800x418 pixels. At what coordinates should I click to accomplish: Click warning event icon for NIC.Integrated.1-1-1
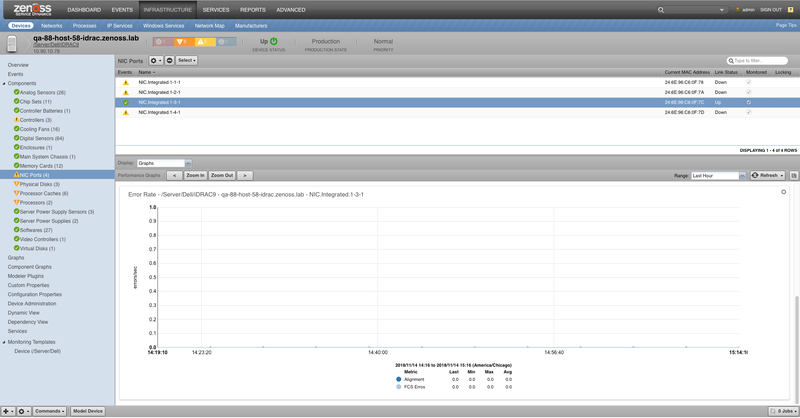126,83
